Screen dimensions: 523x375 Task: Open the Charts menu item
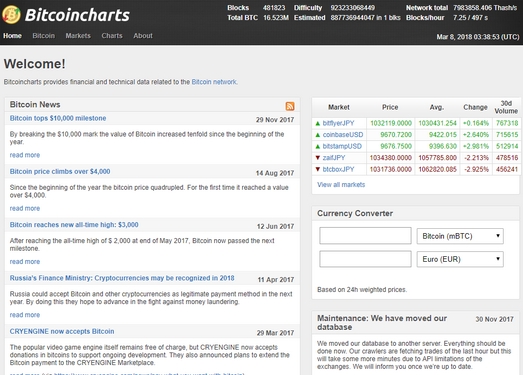112,36
